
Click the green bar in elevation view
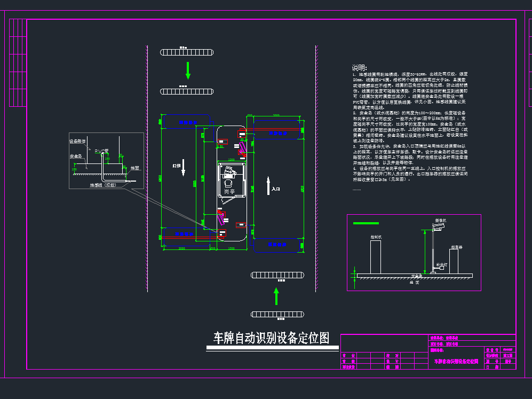(366, 223)
